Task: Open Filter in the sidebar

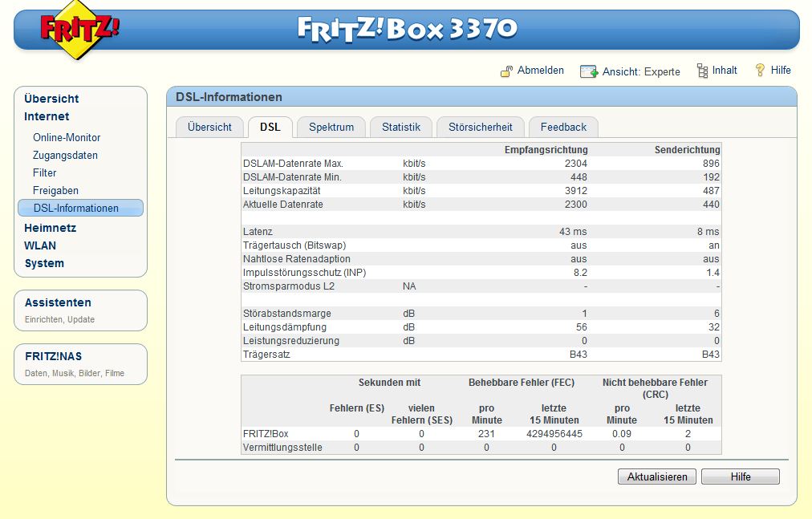Action: 45,172
